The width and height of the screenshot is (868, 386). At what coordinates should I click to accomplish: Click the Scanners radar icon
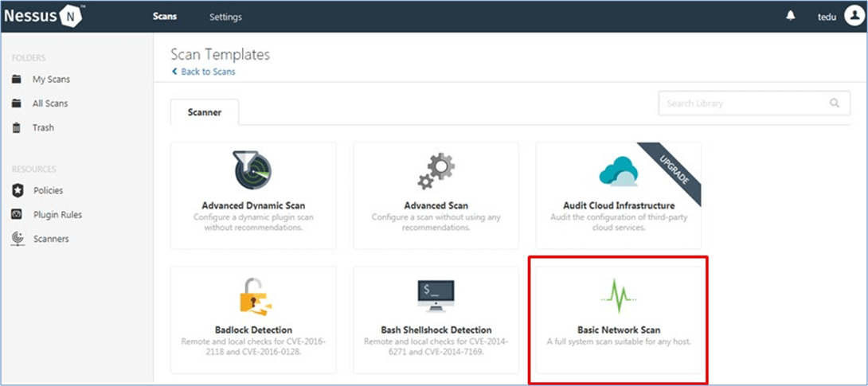pyautogui.click(x=18, y=239)
